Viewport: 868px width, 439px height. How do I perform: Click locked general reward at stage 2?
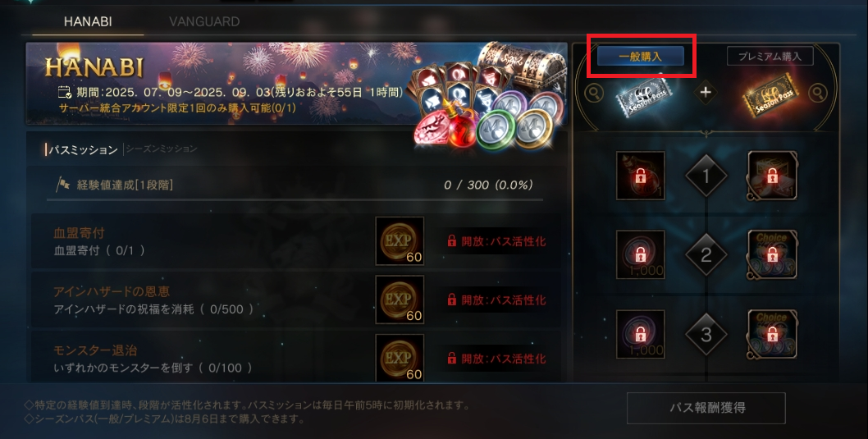(x=641, y=254)
